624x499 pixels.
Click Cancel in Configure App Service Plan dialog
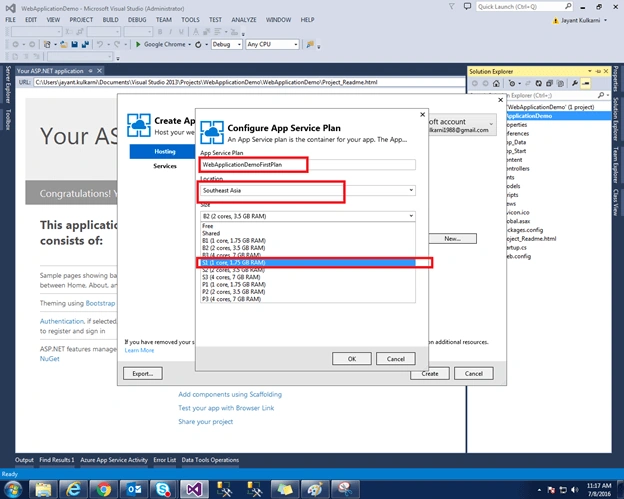(396, 359)
